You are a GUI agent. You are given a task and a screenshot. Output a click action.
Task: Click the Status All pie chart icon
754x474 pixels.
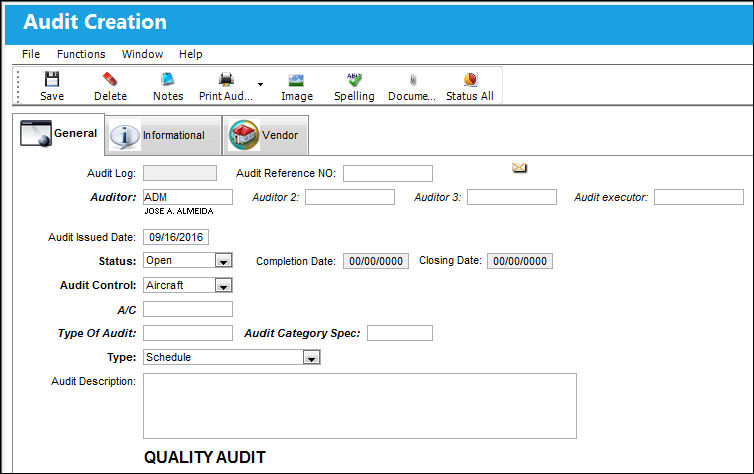(x=470, y=79)
